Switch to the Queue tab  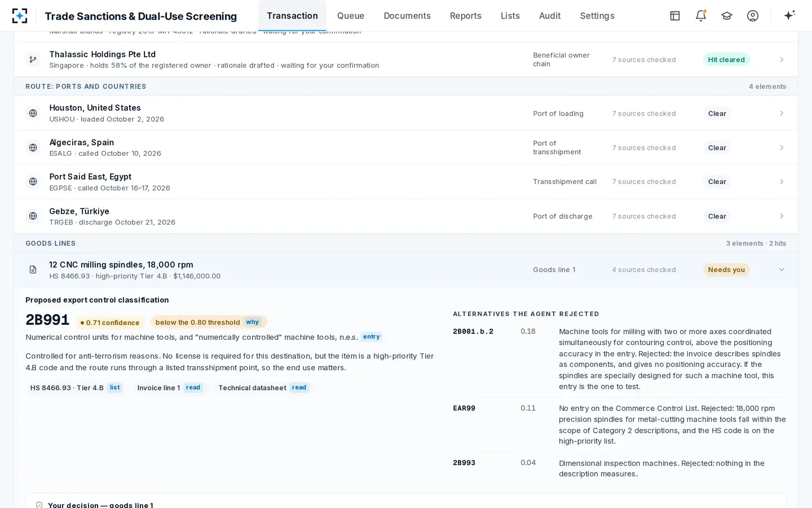[x=351, y=16]
